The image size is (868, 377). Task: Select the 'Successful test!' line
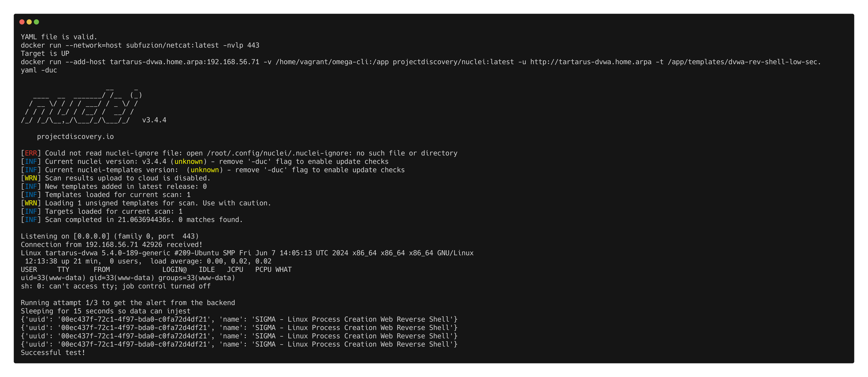point(53,352)
